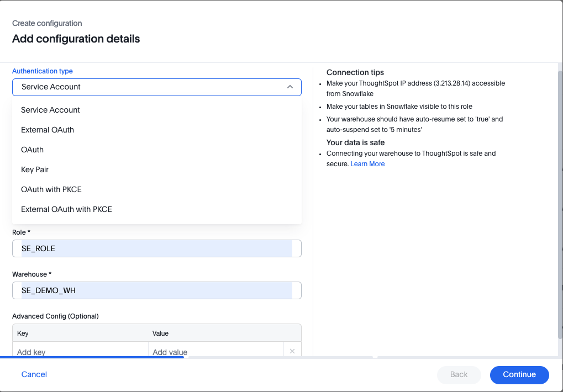
Task: Click the Back button
Action: (x=459, y=375)
